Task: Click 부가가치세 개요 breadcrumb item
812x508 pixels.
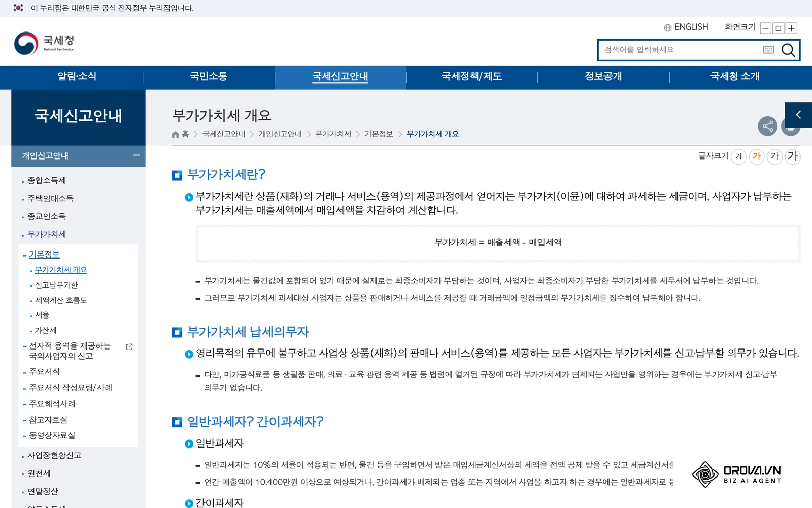Action: (433, 134)
